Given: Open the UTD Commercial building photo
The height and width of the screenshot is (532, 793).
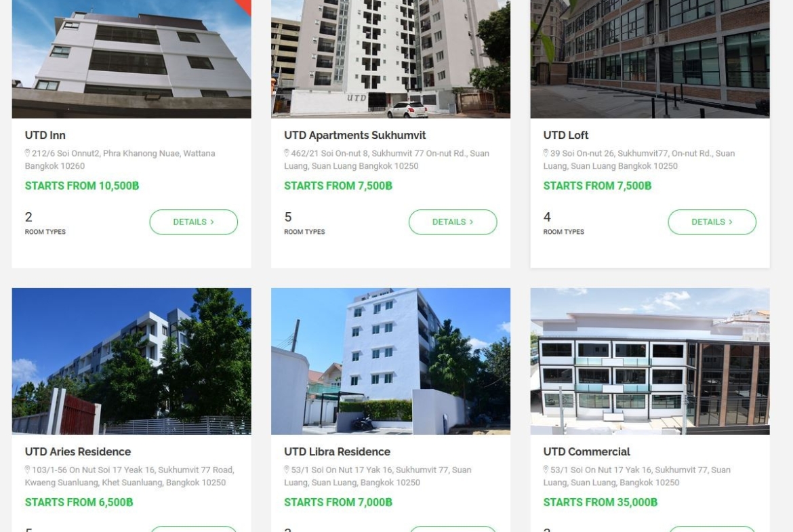Looking at the screenshot, I should 650,362.
